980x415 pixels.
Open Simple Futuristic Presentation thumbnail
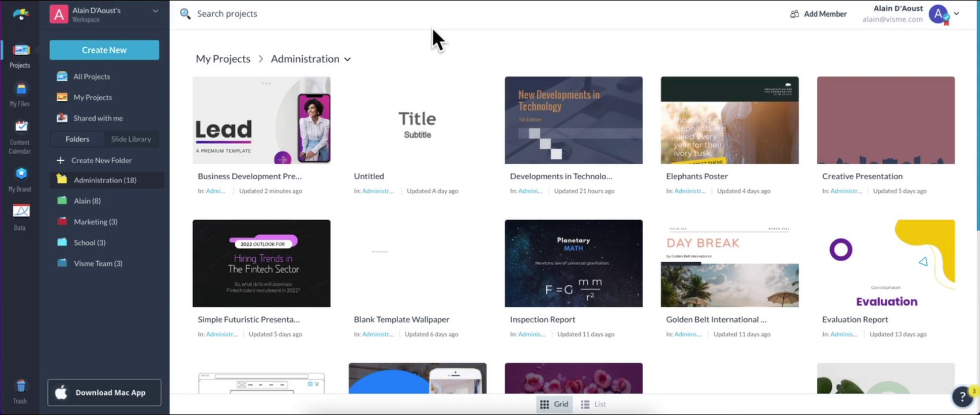tap(261, 263)
